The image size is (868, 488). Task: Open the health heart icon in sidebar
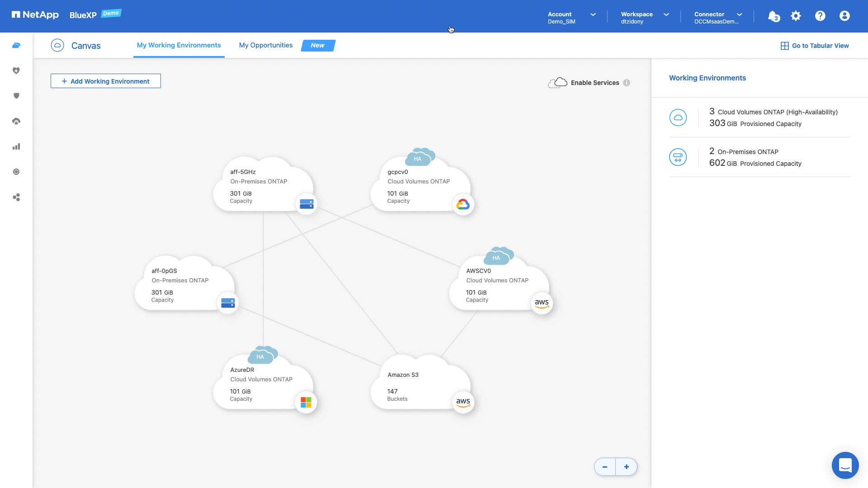pyautogui.click(x=16, y=70)
